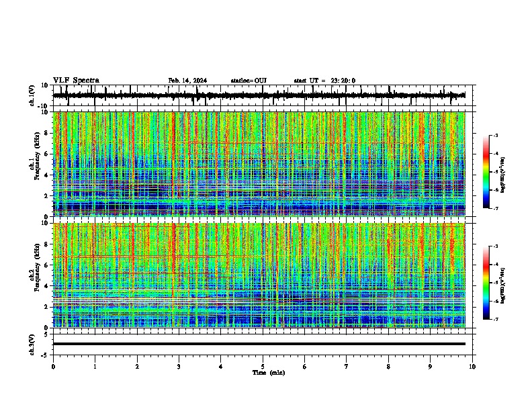Click the "-7" tick on ch.1 colorbar

[496, 208]
